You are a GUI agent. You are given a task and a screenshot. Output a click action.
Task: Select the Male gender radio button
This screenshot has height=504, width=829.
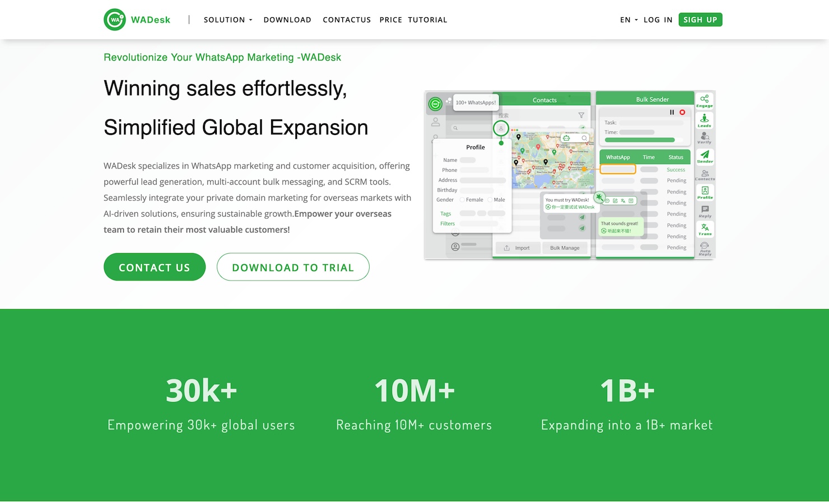click(490, 199)
